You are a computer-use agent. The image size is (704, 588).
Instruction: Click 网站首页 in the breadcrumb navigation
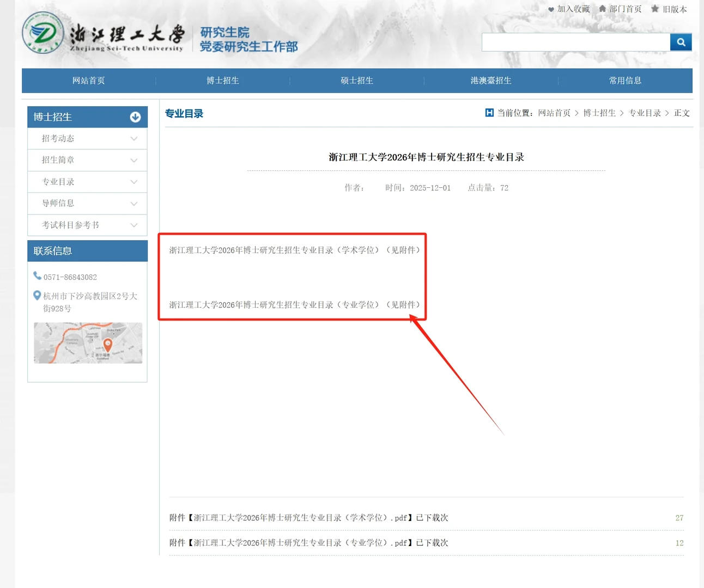click(x=554, y=113)
